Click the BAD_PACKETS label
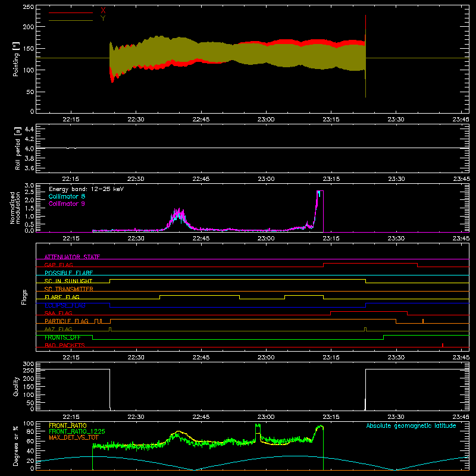The image size is (476, 476). click(65, 345)
